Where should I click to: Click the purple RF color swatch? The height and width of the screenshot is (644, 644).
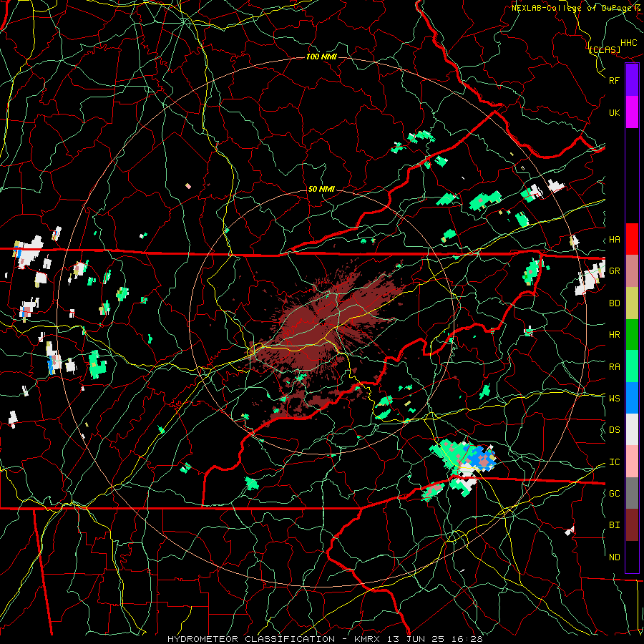coord(632,80)
